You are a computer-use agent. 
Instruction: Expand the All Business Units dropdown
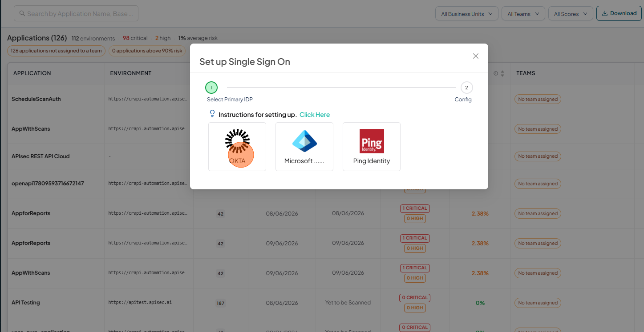(x=466, y=14)
